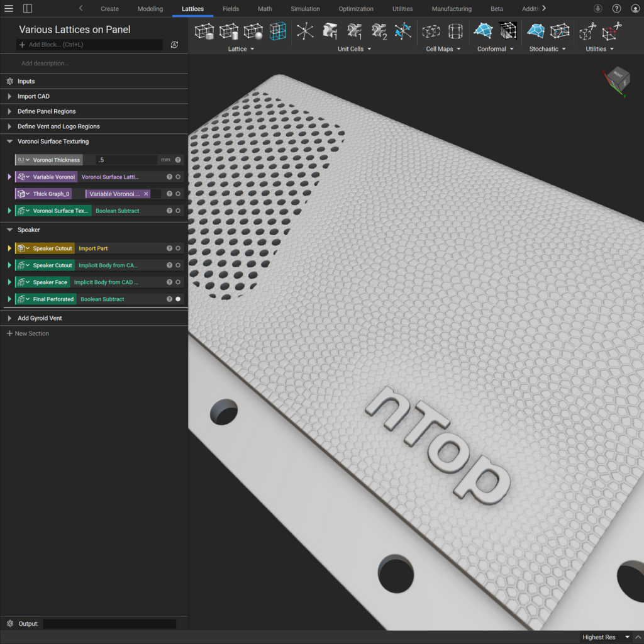Select the dashed double-cube cell map icon
The height and width of the screenshot is (644, 644).
coord(431,31)
